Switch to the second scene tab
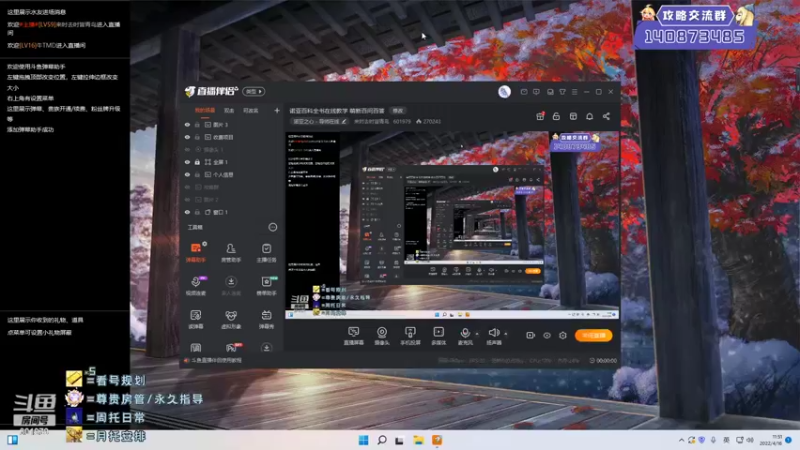 tap(229, 110)
